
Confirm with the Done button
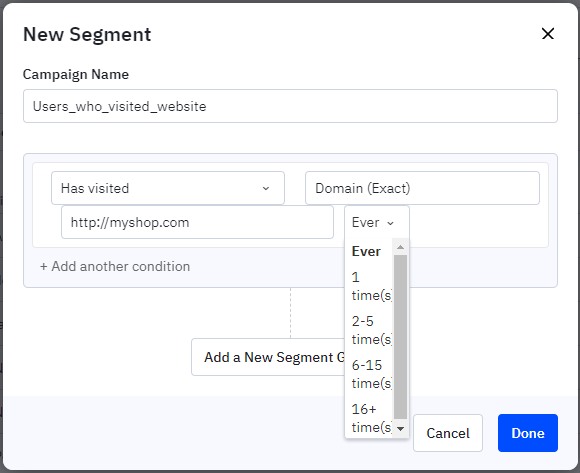(x=527, y=433)
